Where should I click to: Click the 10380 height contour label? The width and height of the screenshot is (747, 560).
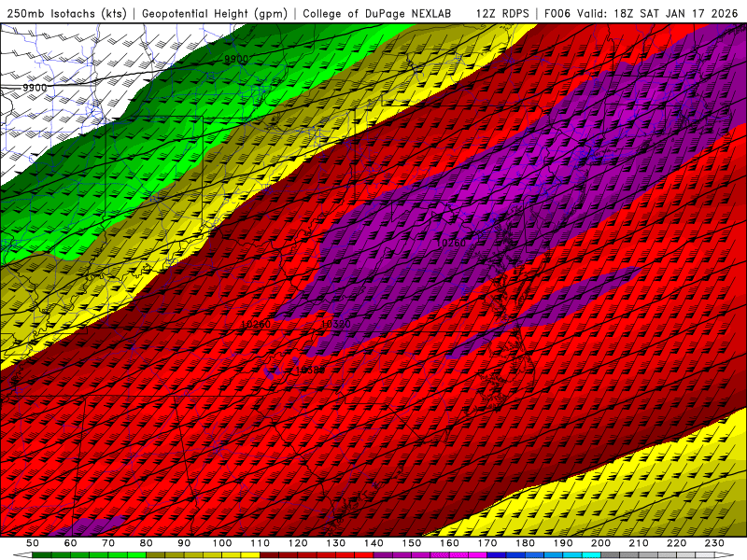(x=310, y=370)
